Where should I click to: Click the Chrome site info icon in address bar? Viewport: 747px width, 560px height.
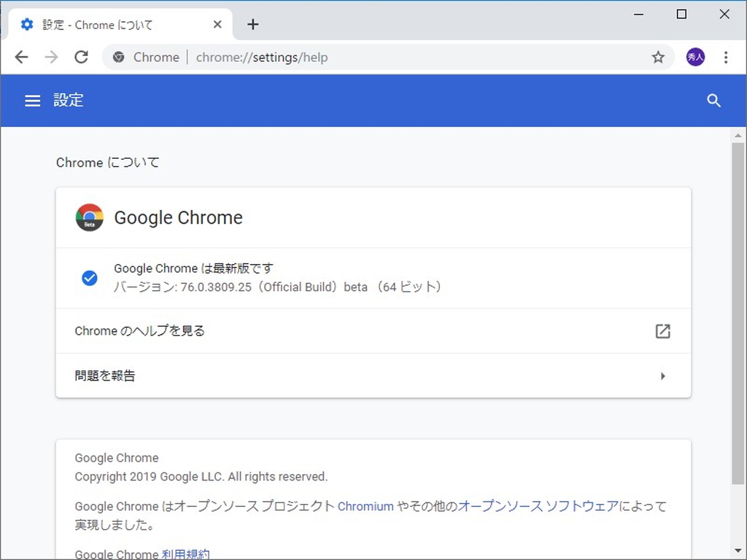tap(118, 57)
